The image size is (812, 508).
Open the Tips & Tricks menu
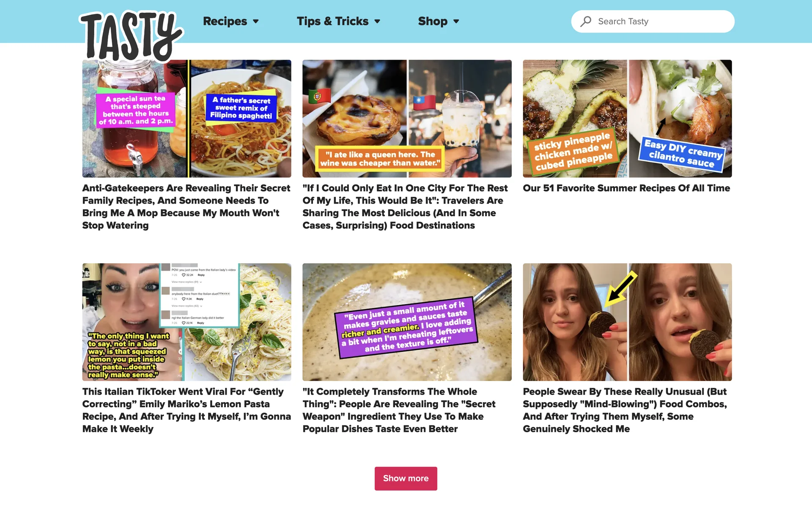(x=332, y=21)
